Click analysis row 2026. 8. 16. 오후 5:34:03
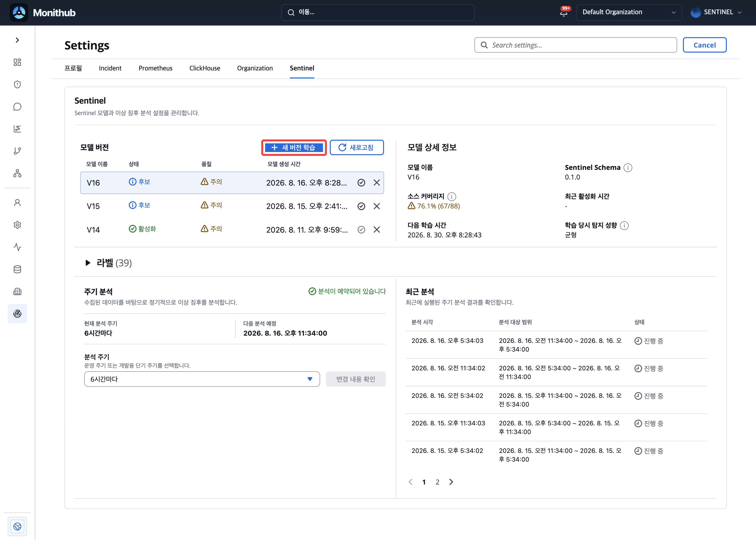Image resolution: width=756 pixels, height=540 pixels. click(x=556, y=345)
